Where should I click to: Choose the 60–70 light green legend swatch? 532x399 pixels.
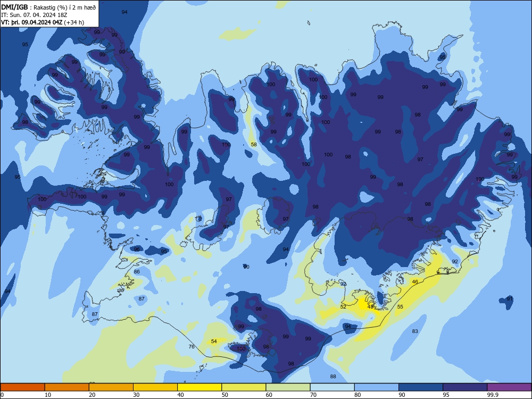288,387
